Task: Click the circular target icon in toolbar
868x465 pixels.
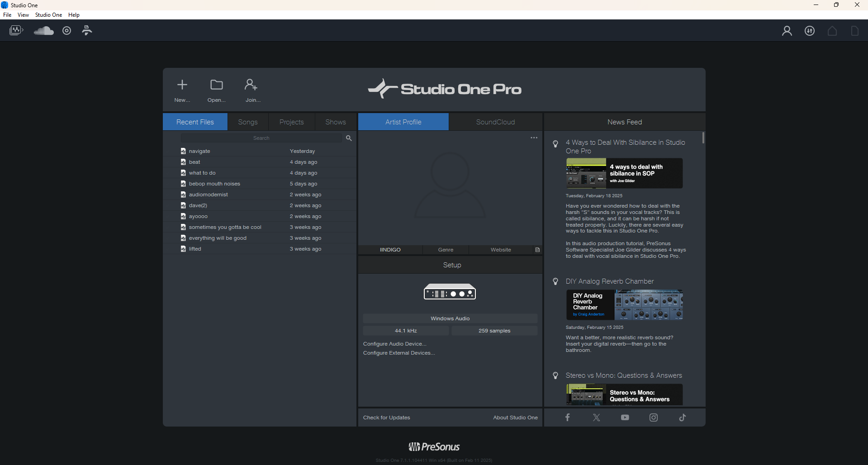Action: click(x=67, y=31)
